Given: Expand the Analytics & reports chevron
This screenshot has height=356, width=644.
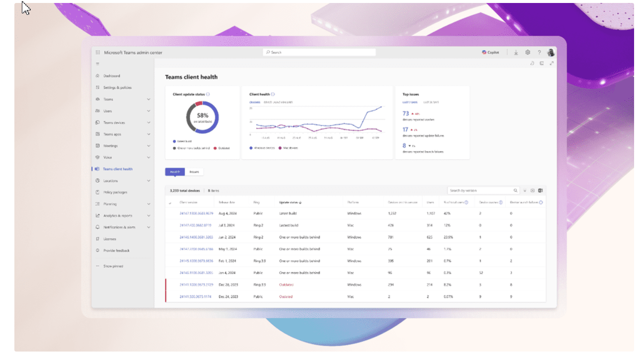Looking at the screenshot, I should tap(149, 216).
